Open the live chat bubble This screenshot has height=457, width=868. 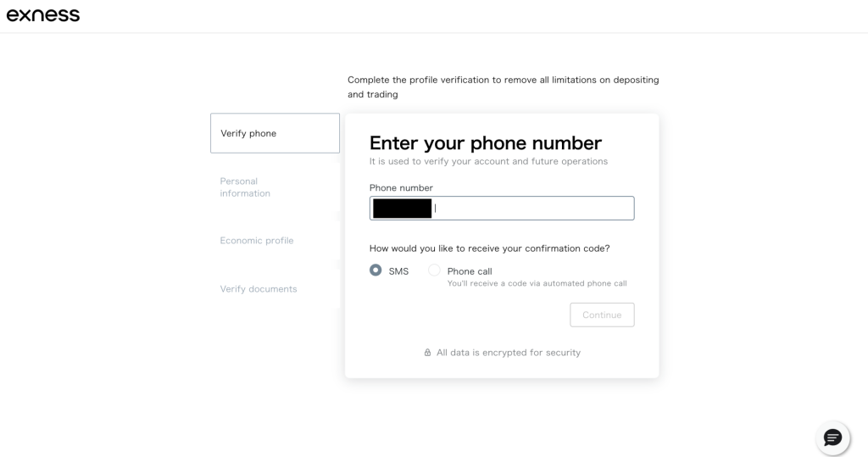click(x=832, y=437)
